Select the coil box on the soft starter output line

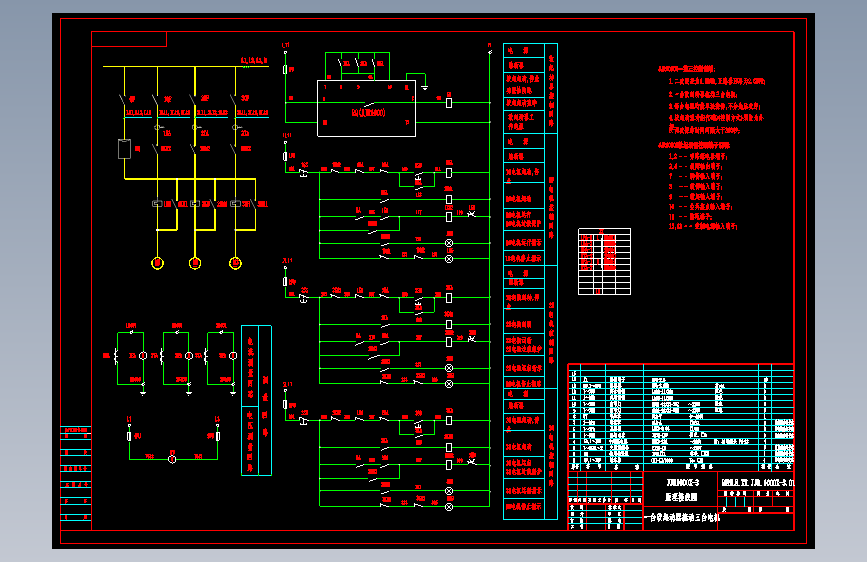449,103
